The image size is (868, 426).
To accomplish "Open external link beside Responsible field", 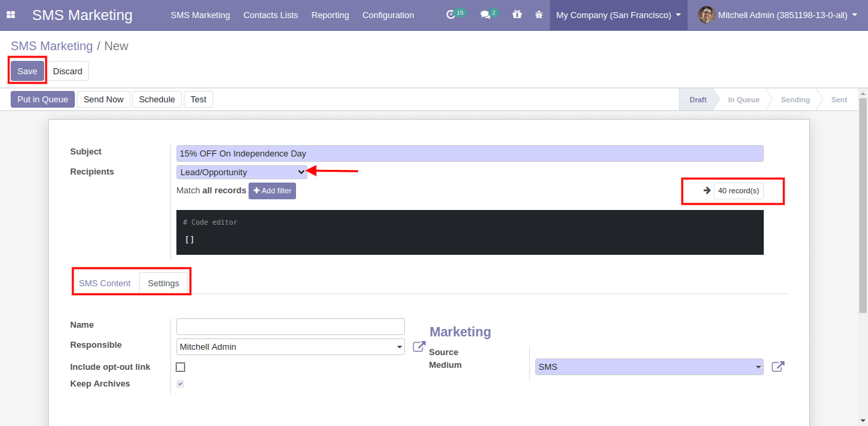I will [x=419, y=346].
